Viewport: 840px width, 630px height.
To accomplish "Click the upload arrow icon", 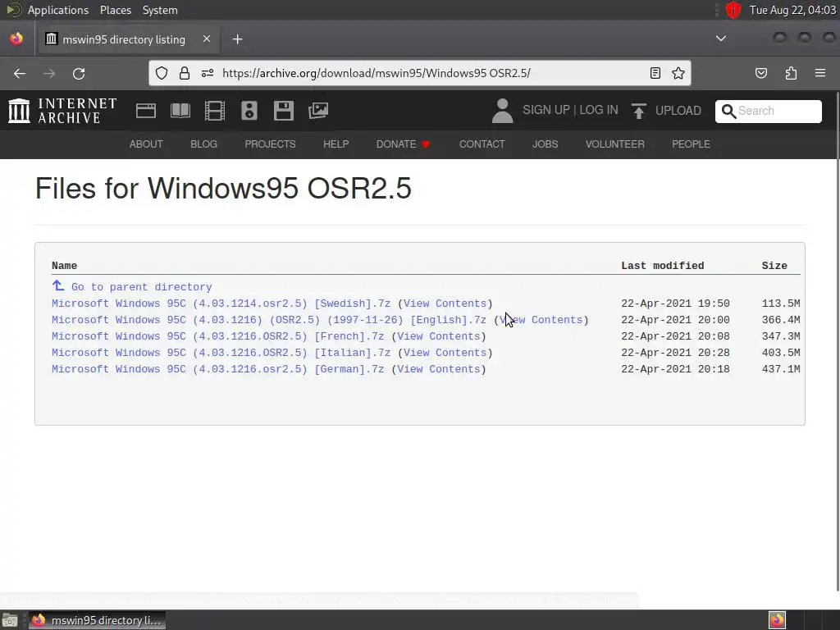I will pyautogui.click(x=638, y=111).
